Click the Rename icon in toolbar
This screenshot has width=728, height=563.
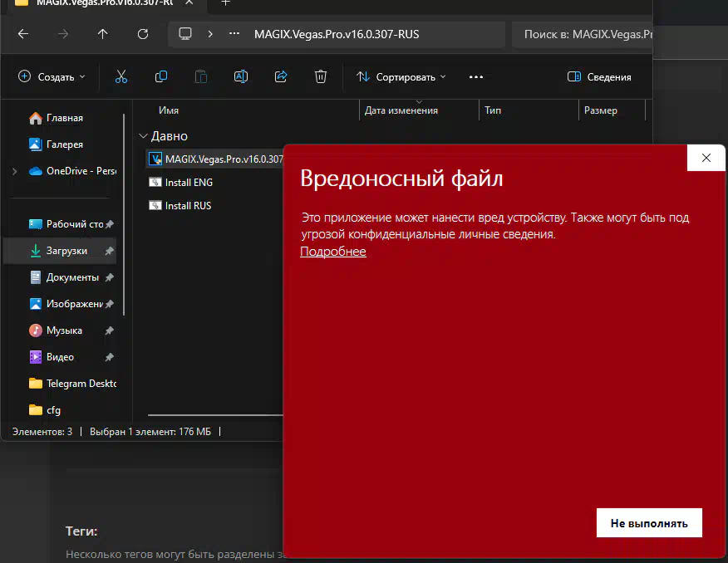[x=241, y=76]
